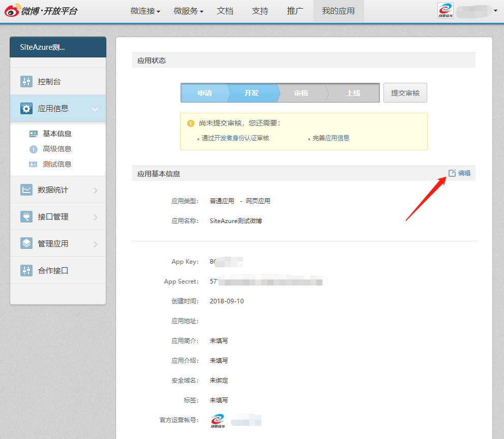Click the 管理应用 layers icon

(x=26, y=243)
